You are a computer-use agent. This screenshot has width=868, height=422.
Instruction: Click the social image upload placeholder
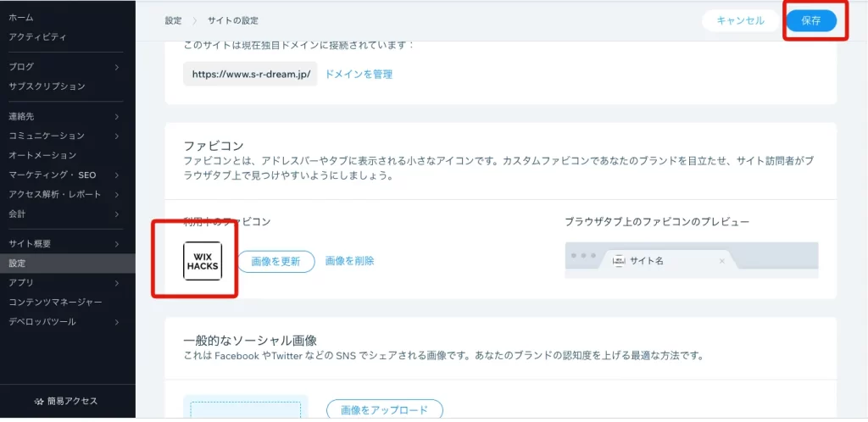(246, 408)
